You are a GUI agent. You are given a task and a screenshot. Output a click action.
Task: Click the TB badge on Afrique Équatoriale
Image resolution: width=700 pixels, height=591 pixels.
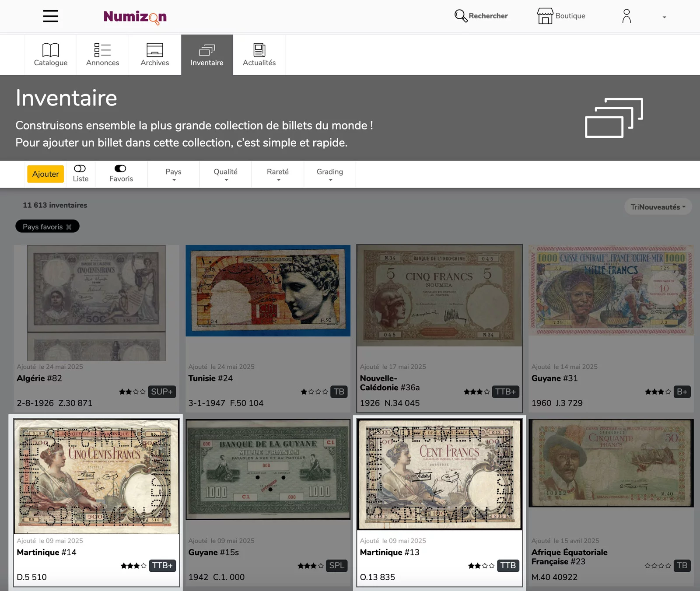click(x=682, y=566)
